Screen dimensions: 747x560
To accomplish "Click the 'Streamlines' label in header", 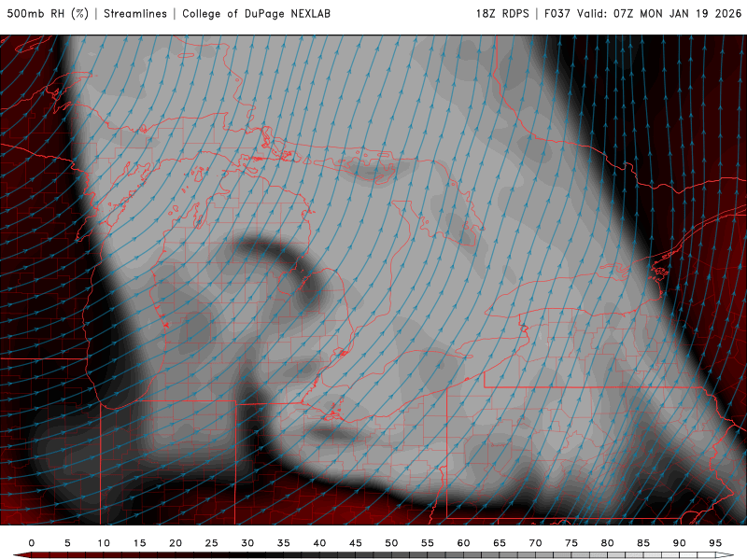I will point(135,14).
